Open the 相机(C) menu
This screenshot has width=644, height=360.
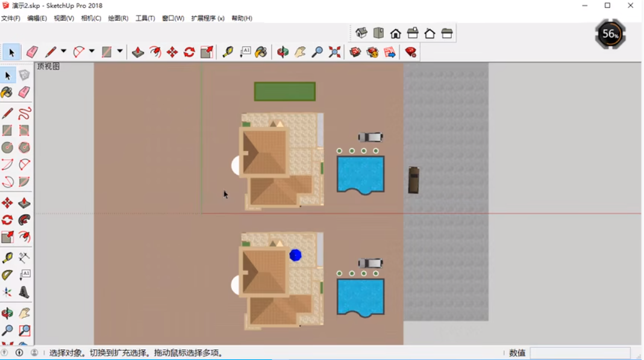[91, 18]
